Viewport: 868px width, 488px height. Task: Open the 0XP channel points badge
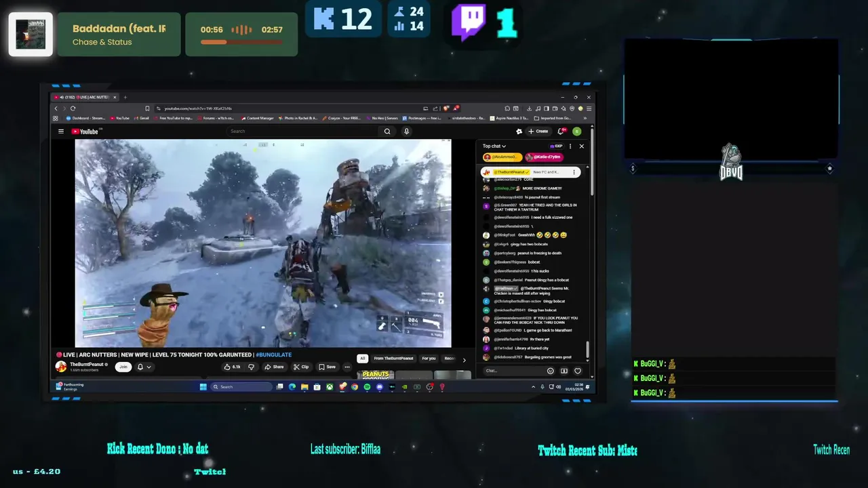[x=557, y=146]
